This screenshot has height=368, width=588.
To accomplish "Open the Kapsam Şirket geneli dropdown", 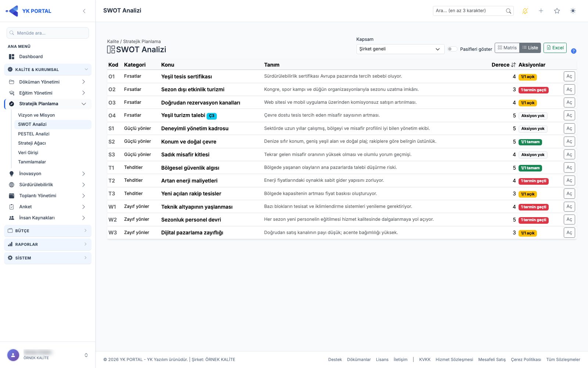I will coord(400,49).
